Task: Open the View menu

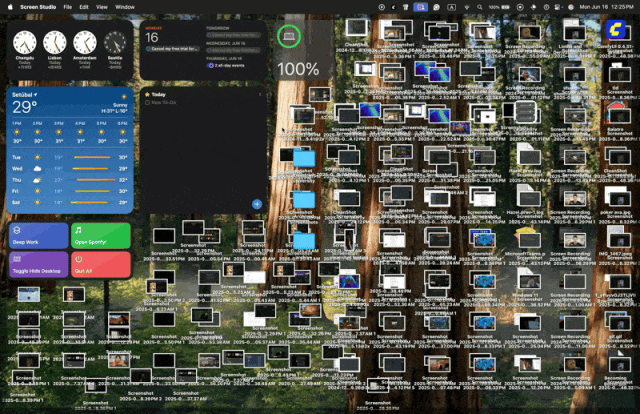Action: (x=102, y=7)
